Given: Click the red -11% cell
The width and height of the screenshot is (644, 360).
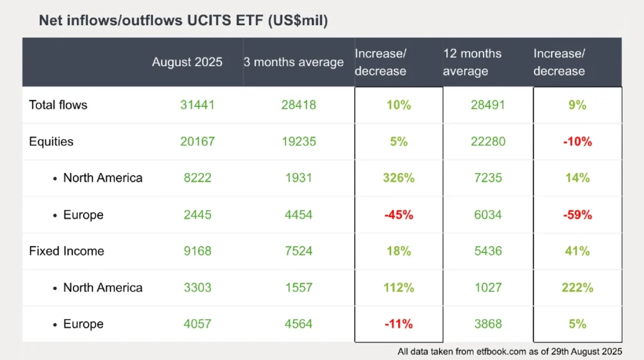Looking at the screenshot, I should click(398, 324).
